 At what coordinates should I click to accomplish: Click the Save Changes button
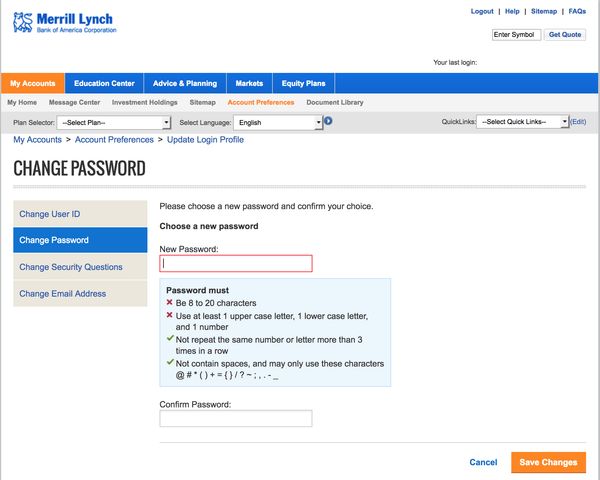point(548,462)
